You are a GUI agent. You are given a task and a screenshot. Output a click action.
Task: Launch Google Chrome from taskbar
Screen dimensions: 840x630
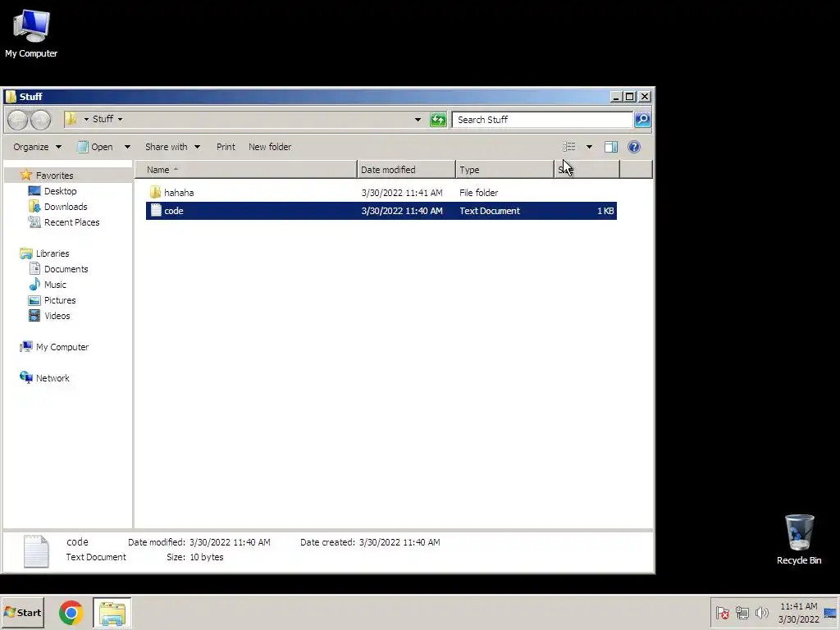[x=71, y=613]
